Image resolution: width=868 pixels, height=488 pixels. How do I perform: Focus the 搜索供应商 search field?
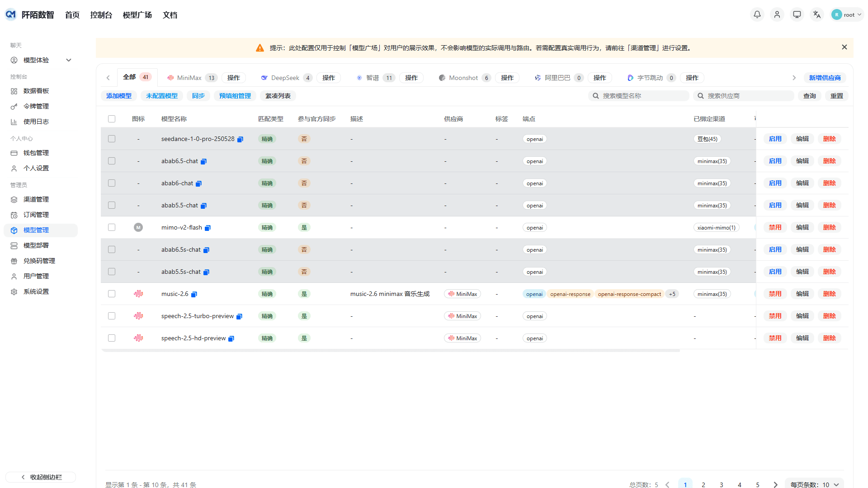(744, 96)
